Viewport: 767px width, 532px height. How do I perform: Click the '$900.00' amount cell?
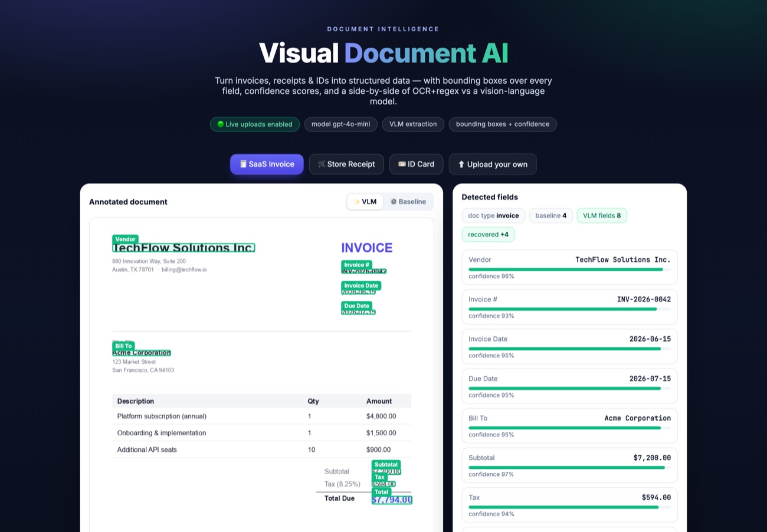pyautogui.click(x=379, y=449)
